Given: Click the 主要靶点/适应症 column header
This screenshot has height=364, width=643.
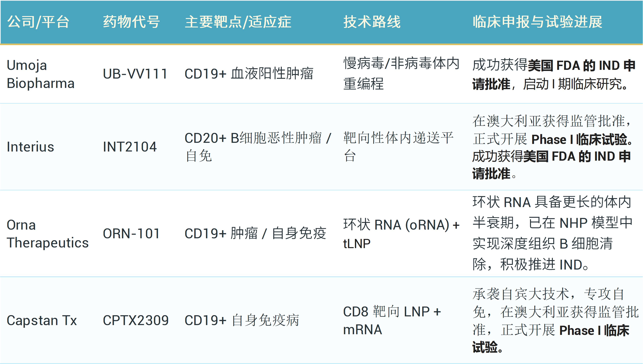Looking at the screenshot, I should [x=238, y=22].
